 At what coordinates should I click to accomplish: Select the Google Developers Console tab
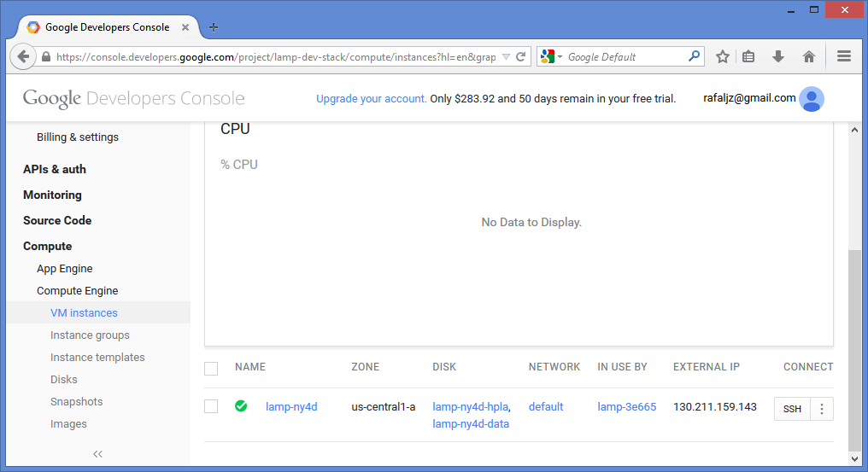click(108, 27)
